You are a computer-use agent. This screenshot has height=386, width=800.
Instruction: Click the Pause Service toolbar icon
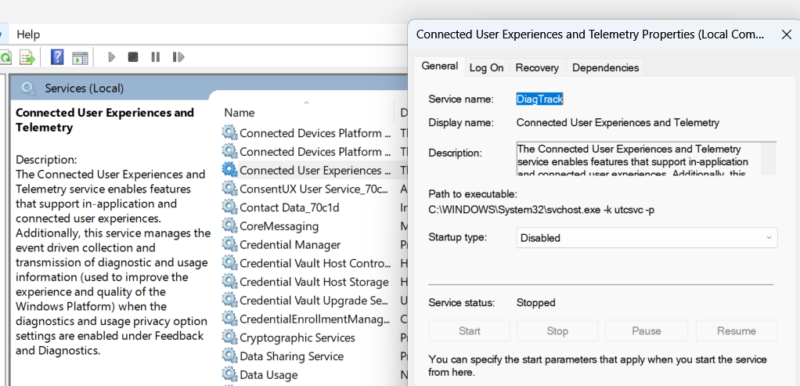pyautogui.click(x=156, y=57)
